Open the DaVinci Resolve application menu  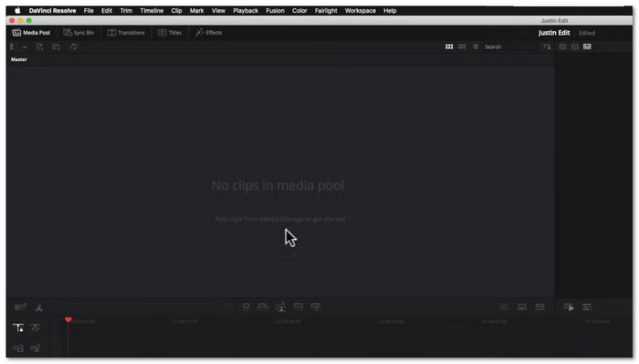(x=52, y=11)
